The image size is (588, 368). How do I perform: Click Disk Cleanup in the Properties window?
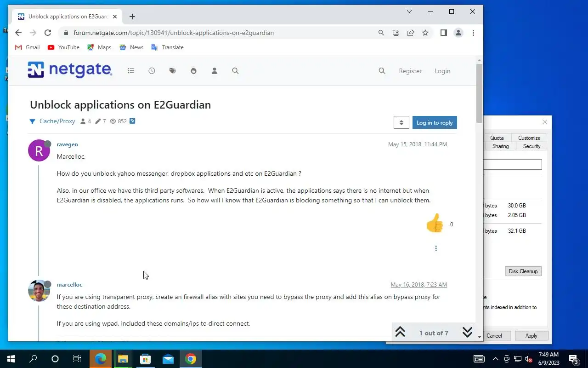523,271
